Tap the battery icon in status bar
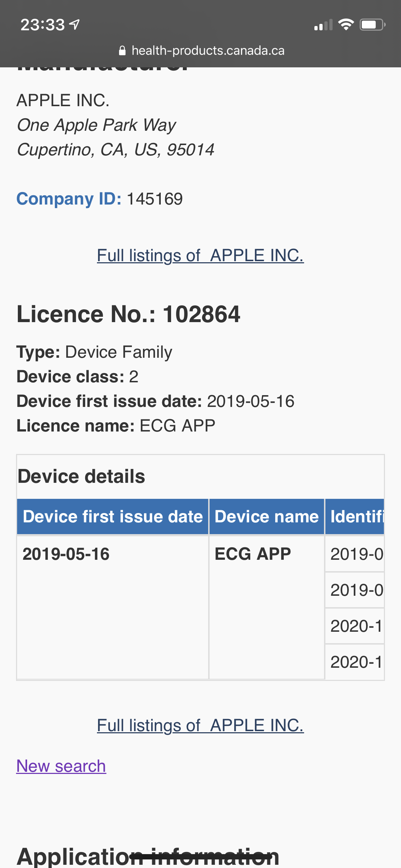This screenshot has width=401, height=868. coord(372,25)
